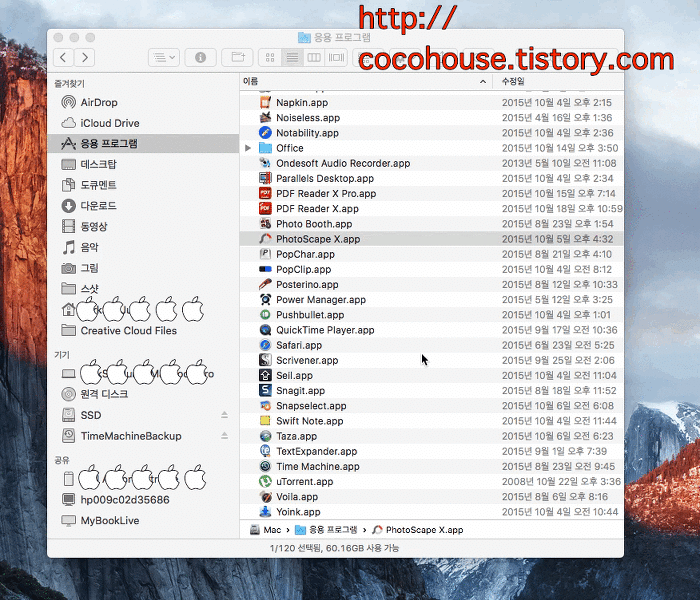Image resolution: width=700 pixels, height=600 pixels.
Task: Click the Safari.app compass icon
Action: 265,345
